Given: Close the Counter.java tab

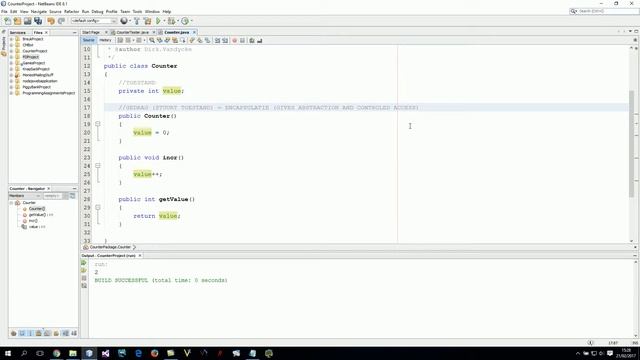Looking at the screenshot, I should point(194,32).
